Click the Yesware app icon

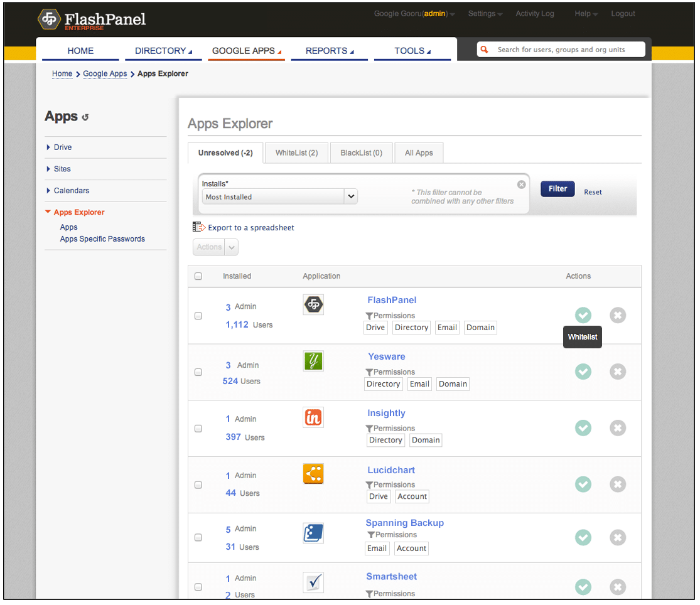(x=313, y=361)
